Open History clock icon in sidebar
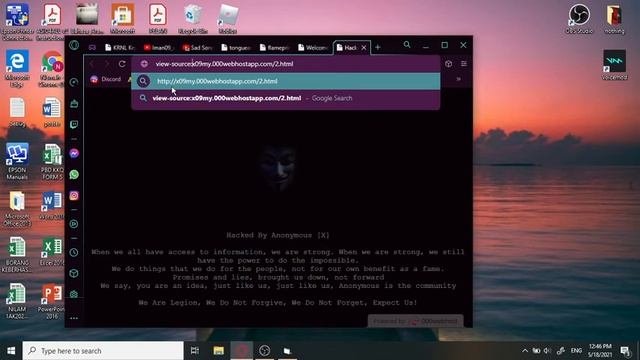 pyautogui.click(x=74, y=252)
